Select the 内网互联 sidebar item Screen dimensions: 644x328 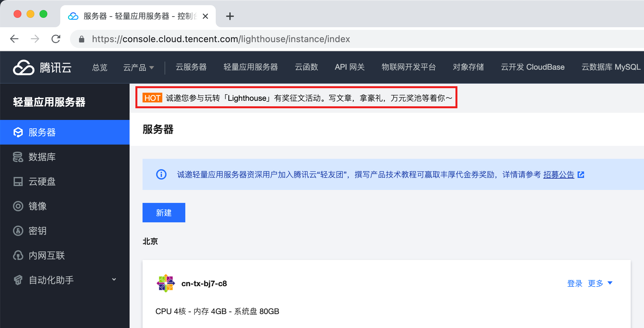tap(65, 255)
